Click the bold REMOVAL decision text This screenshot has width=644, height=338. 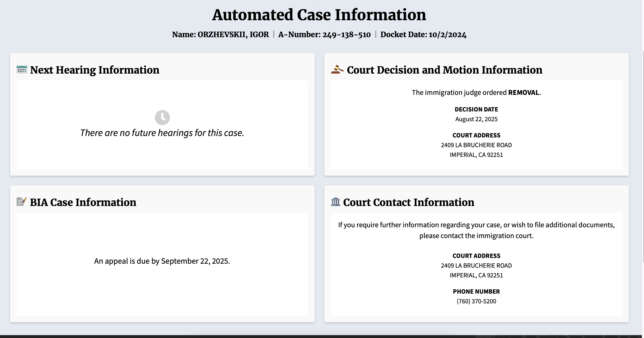[524, 93]
